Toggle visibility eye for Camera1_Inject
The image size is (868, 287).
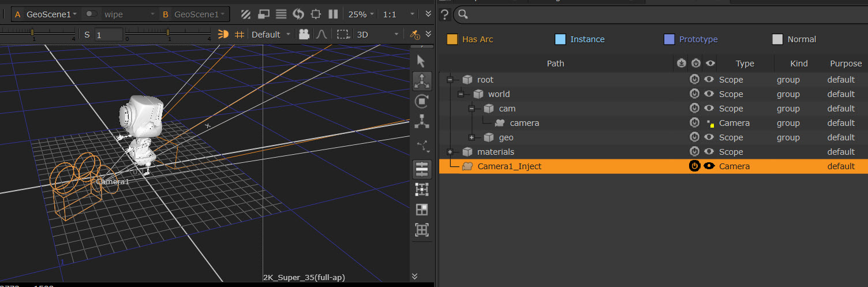(x=709, y=166)
